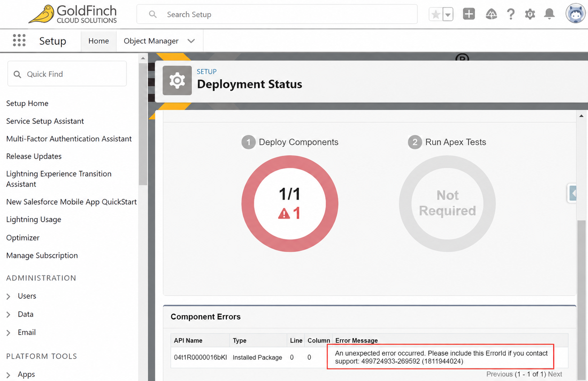Open Lightning Experience Transition Assistant
Image resolution: width=588 pixels, height=381 pixels.
tap(59, 179)
